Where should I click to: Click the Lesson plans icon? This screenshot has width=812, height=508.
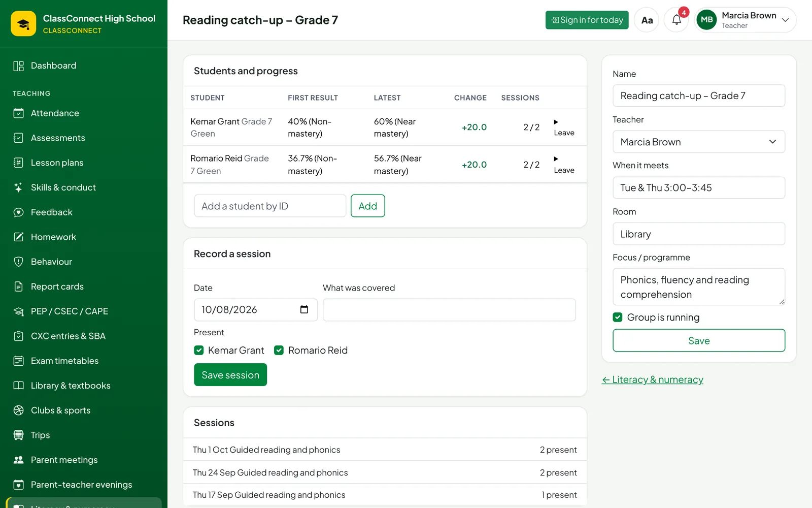pyautogui.click(x=19, y=163)
